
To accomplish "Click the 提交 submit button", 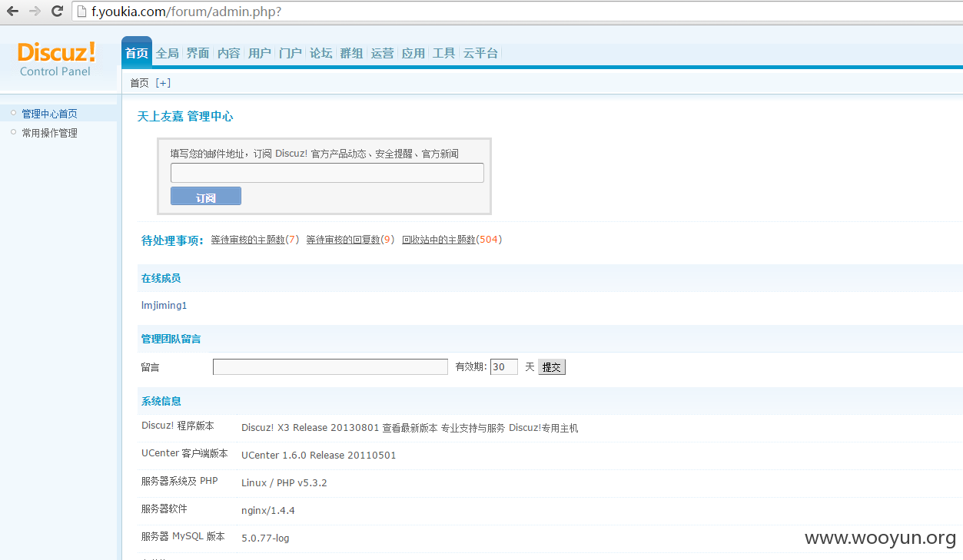I will point(552,367).
